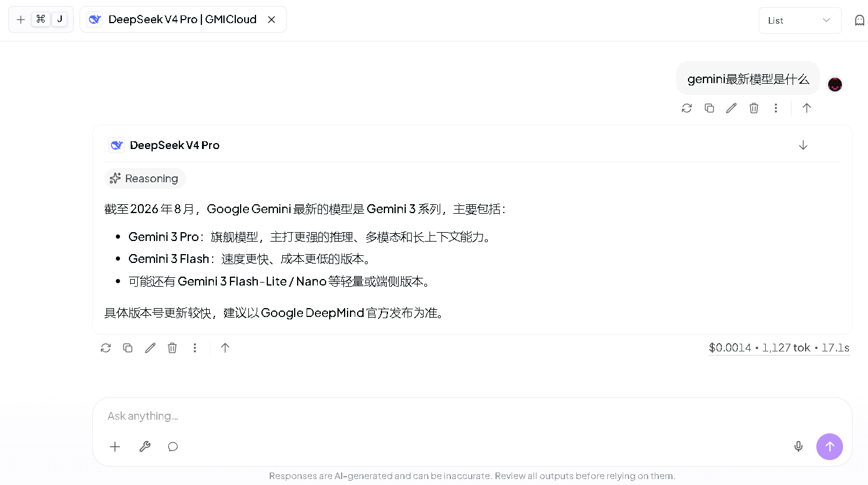Close the DeepSeek V4 Pro tab
The height and width of the screenshot is (485, 868).
(272, 20)
